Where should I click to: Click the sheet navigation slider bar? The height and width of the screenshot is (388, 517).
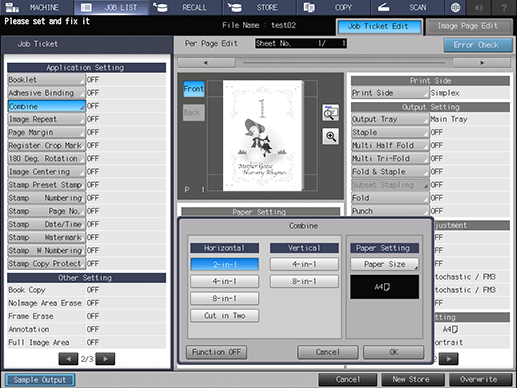344,63
